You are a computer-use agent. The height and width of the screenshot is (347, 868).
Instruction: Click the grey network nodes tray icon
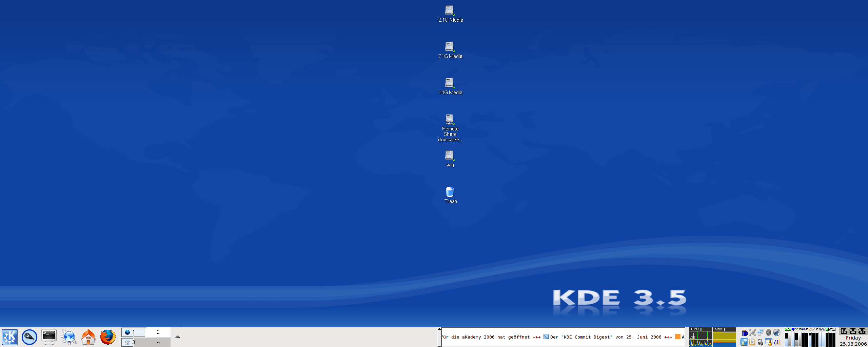(x=752, y=332)
